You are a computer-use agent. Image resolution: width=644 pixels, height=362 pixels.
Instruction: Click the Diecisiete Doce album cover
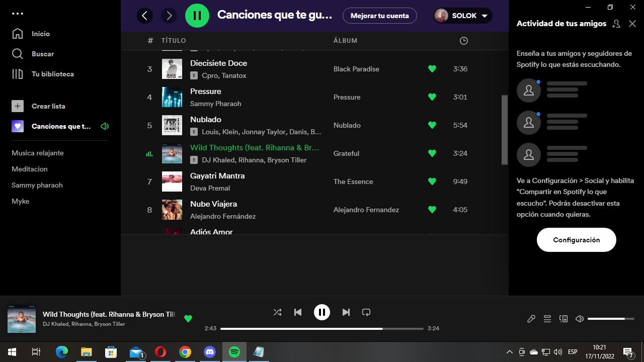(x=172, y=69)
